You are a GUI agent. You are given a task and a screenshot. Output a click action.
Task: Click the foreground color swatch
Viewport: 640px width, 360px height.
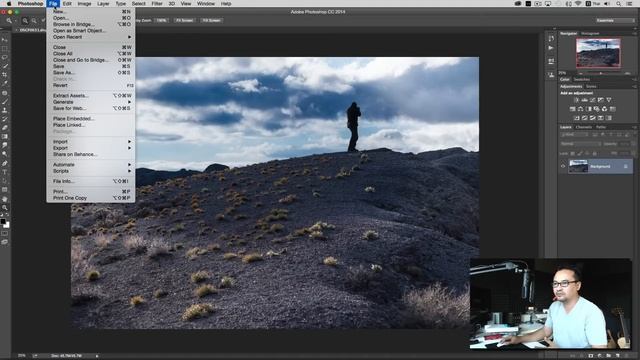coord(3,221)
